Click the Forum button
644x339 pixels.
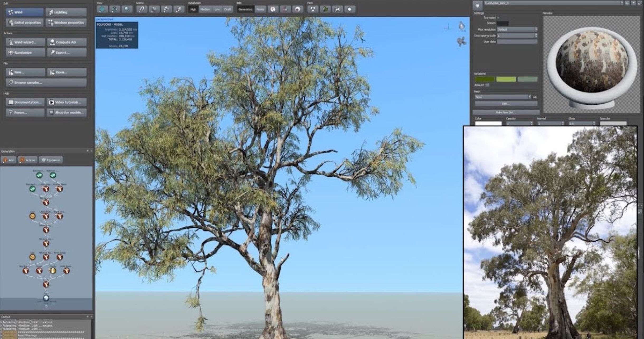[x=25, y=112]
